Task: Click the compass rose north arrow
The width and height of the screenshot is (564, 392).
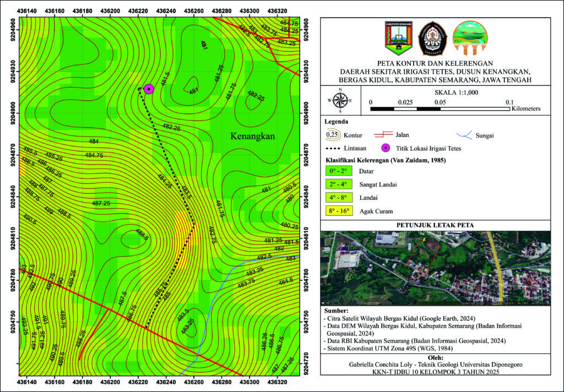Action: coord(340,100)
